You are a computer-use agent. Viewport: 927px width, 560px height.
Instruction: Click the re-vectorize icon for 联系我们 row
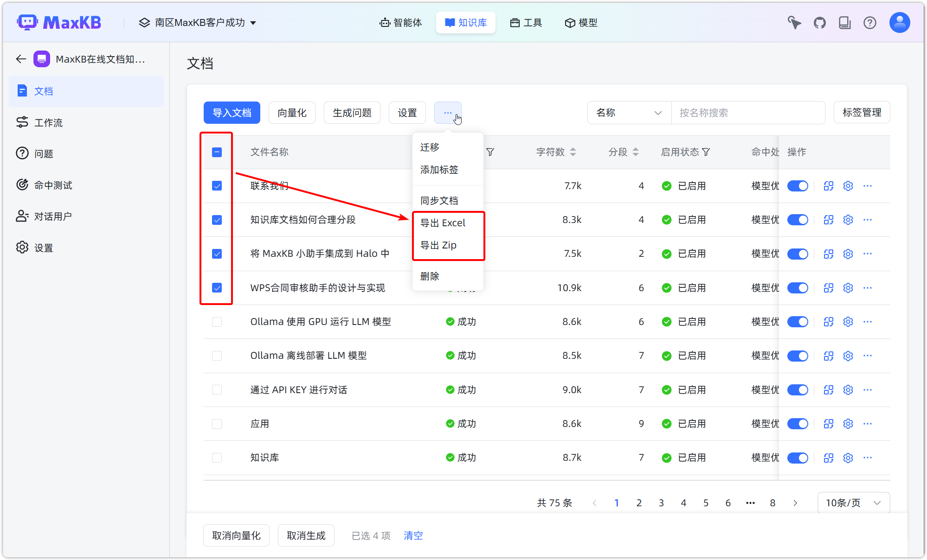pyautogui.click(x=829, y=185)
